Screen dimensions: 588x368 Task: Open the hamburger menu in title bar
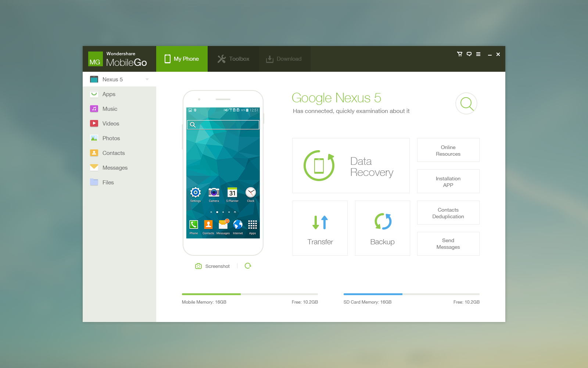[478, 54]
